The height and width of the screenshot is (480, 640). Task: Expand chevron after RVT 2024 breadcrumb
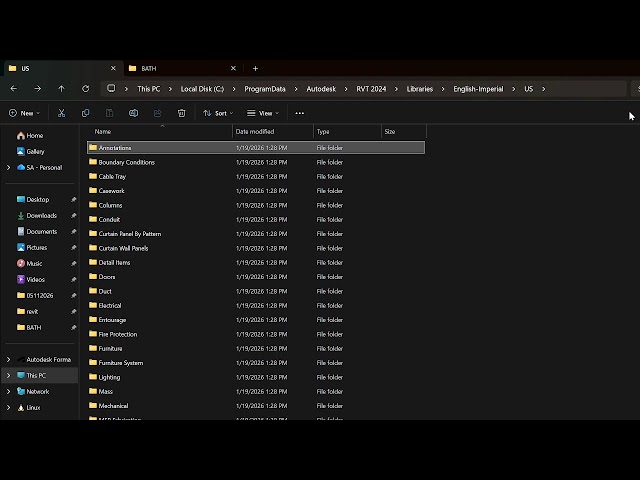click(396, 89)
